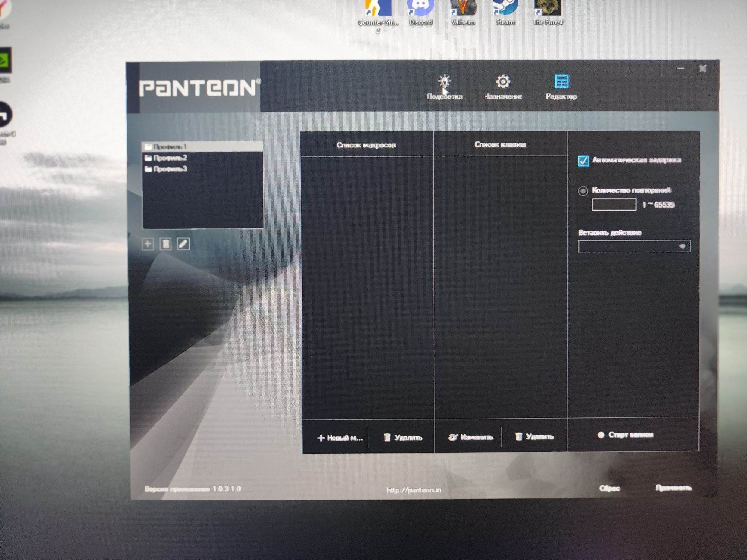This screenshot has width=747, height=560.
Task: Click Удалить under the key list
Action: tap(534, 436)
